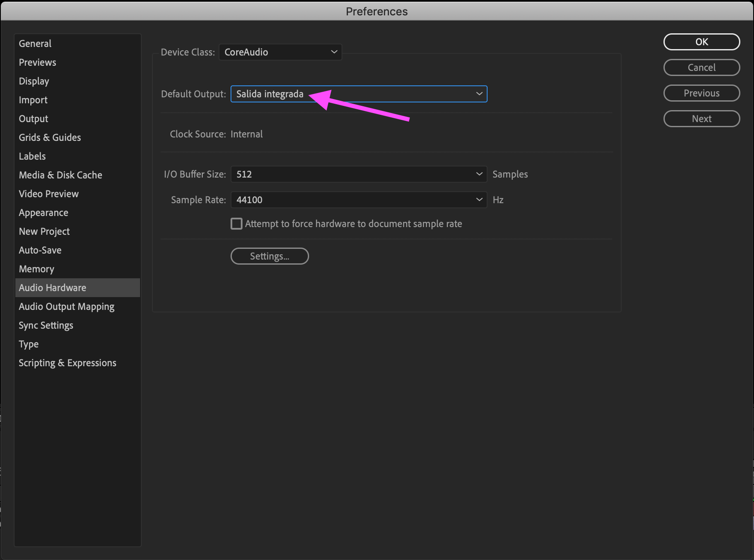Select the General preferences category

[35, 43]
